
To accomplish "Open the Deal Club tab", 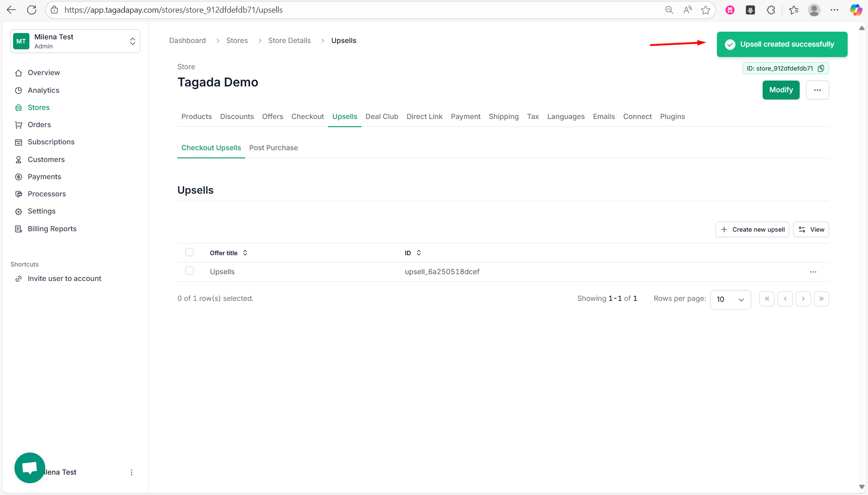I will pos(382,116).
